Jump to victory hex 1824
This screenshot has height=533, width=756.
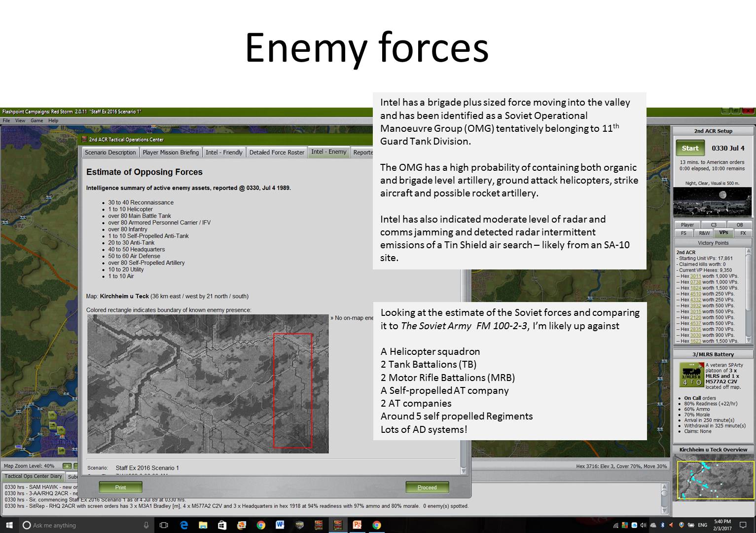point(695,288)
